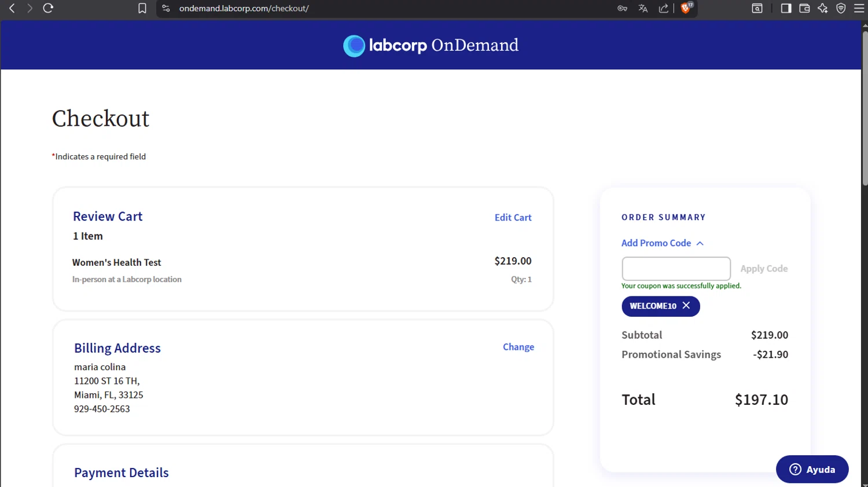
Task: Bookmark this page with the bookmark icon
Action: pos(142,8)
